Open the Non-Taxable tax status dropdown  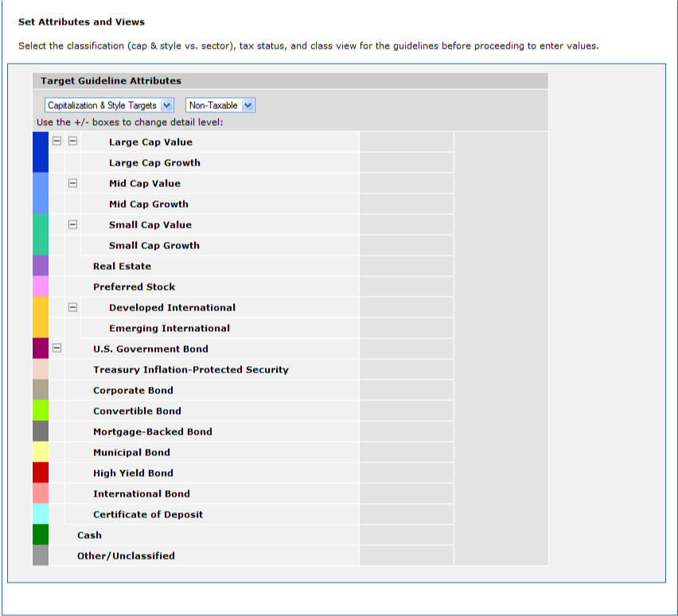pos(220,105)
